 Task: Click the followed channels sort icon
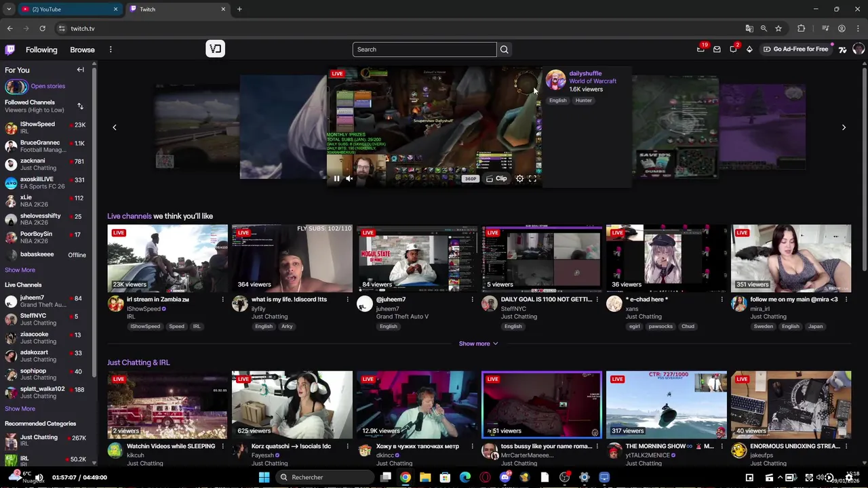[x=80, y=106]
